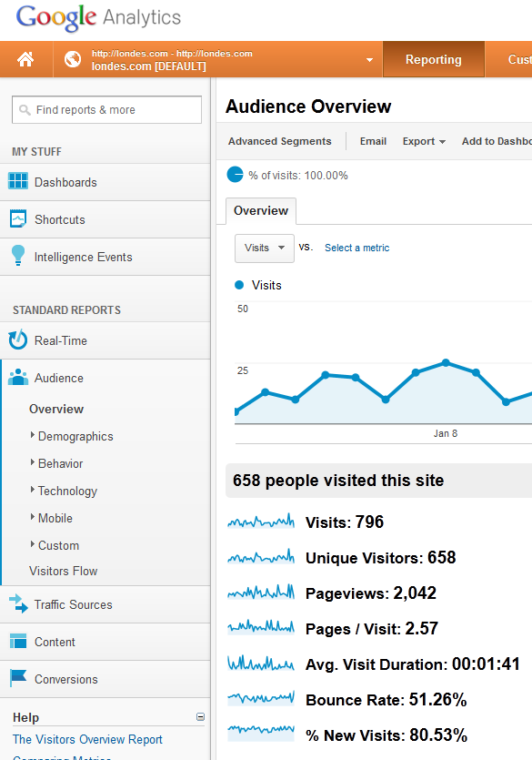532x760 pixels.
Task: Click Add to Dashboard
Action: click(x=497, y=141)
